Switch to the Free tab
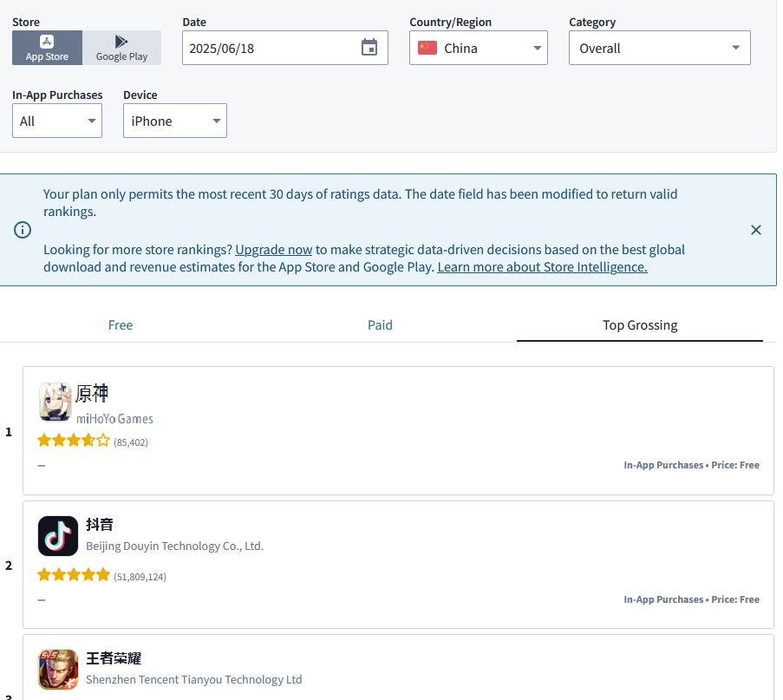The image size is (783, 700). click(121, 325)
